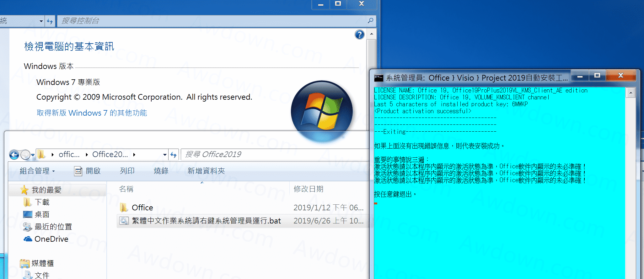
Task: Click refresh icon beside Control Panel address bar
Action: tap(50, 21)
